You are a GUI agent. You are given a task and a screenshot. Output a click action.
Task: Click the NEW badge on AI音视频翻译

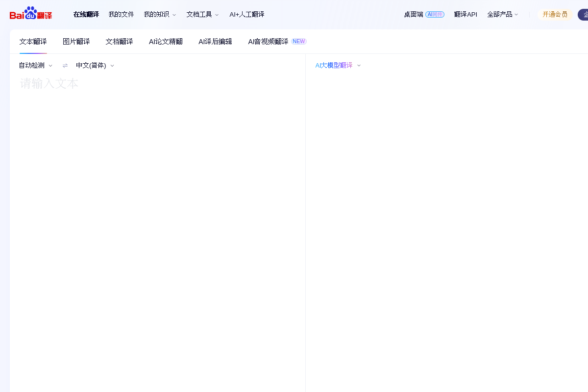299,41
